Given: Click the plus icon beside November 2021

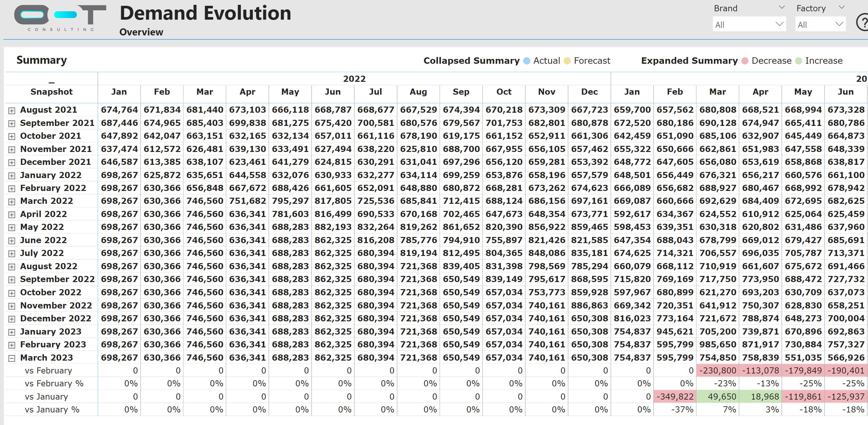Looking at the screenshot, I should click(12, 149).
